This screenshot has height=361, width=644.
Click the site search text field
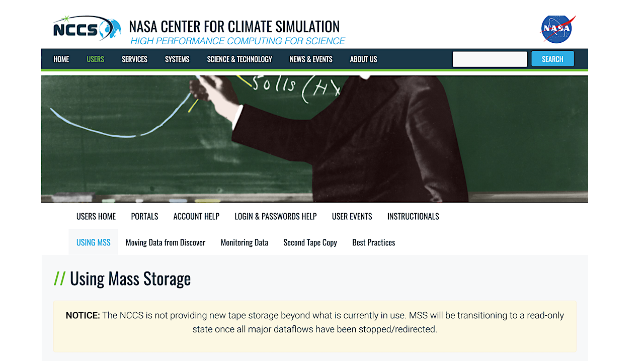click(x=490, y=59)
